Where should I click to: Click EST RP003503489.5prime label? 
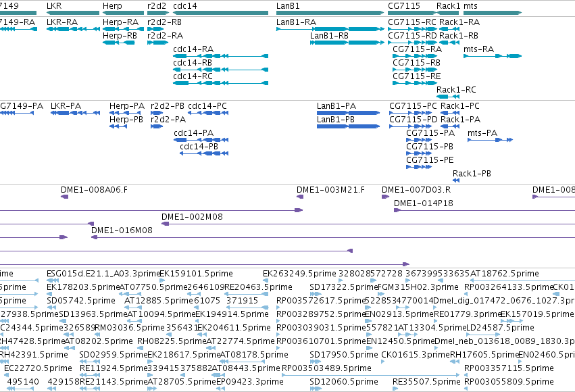pos(327,368)
